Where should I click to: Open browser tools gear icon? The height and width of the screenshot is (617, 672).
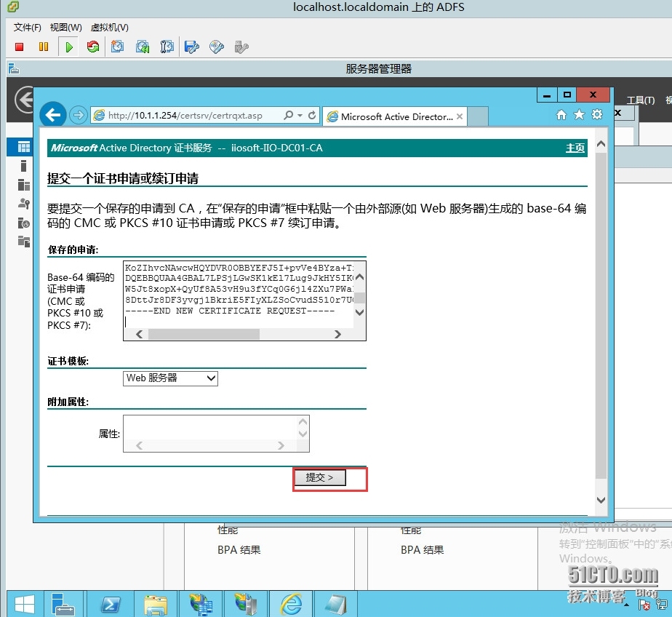(x=597, y=114)
